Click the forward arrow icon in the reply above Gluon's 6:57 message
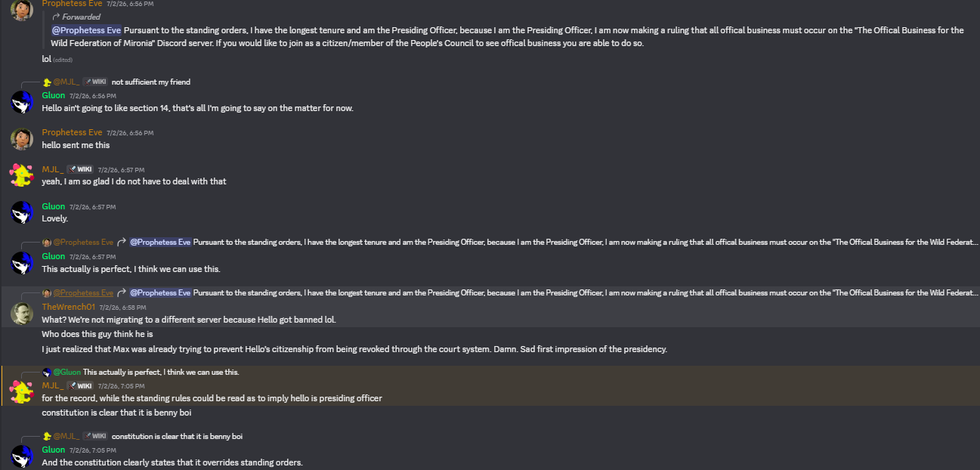980x470 pixels. click(121, 243)
